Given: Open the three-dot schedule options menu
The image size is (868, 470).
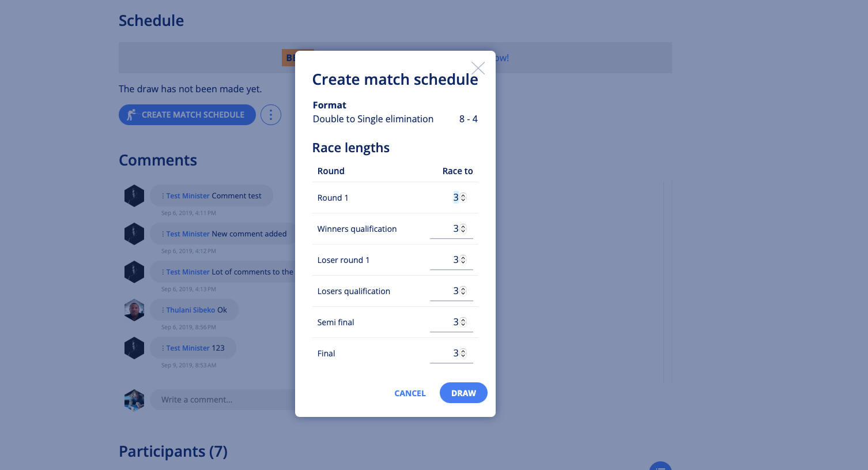Looking at the screenshot, I should click(x=271, y=115).
